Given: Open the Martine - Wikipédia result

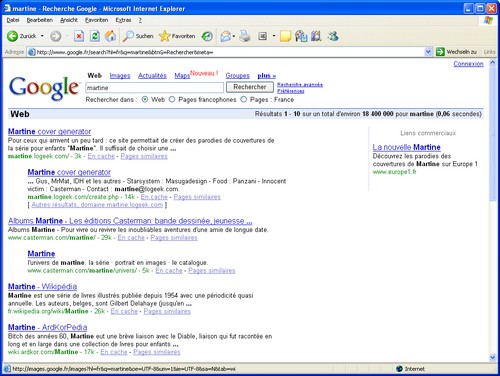Looking at the screenshot, I should (42, 286).
